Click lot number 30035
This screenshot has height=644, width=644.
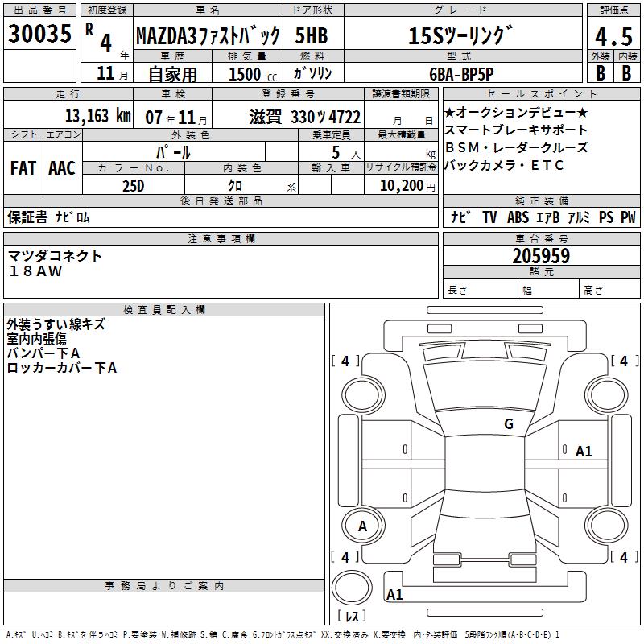39,33
